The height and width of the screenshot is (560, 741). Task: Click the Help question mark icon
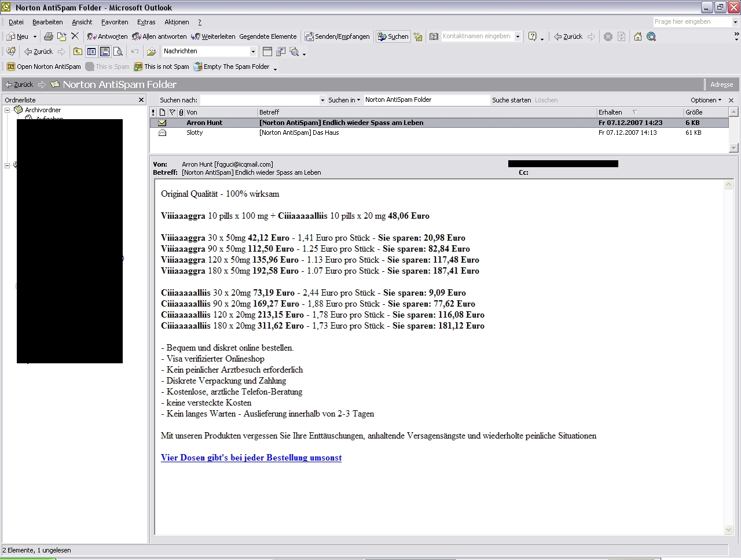pyautogui.click(x=533, y=36)
